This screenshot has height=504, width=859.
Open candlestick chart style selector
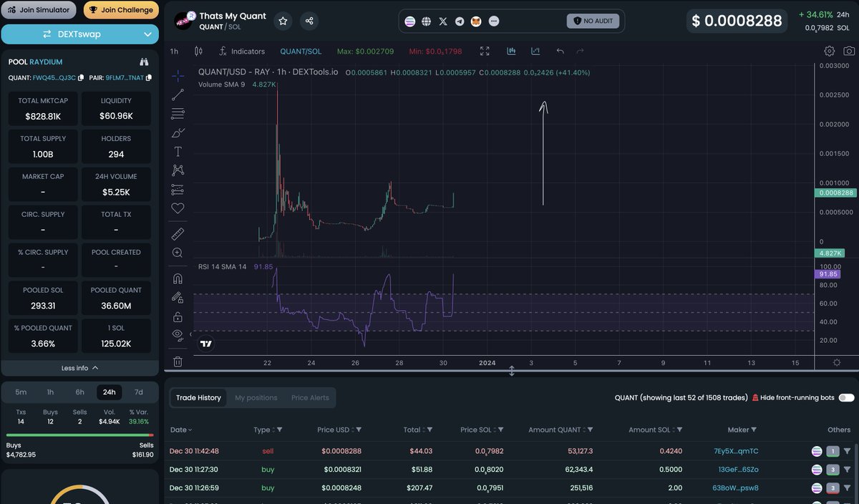coord(199,52)
